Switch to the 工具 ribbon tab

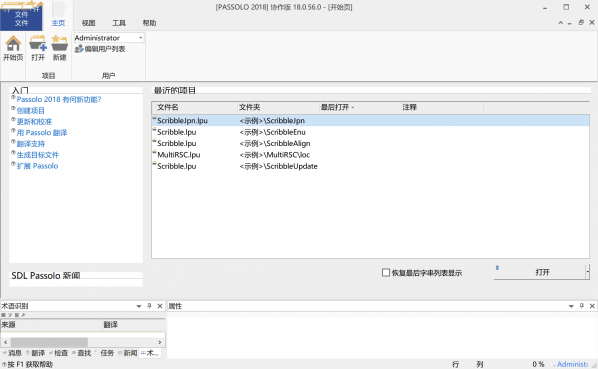(119, 23)
